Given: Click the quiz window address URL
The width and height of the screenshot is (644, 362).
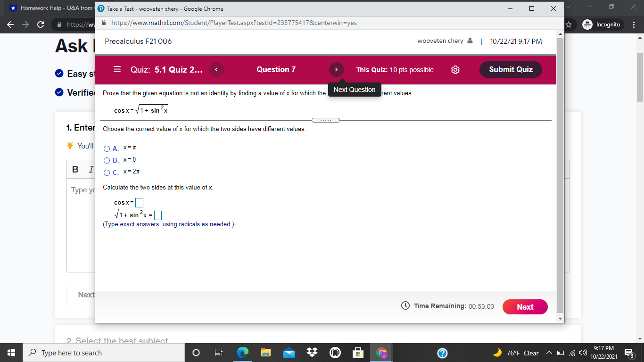Looking at the screenshot, I should coord(234,23).
